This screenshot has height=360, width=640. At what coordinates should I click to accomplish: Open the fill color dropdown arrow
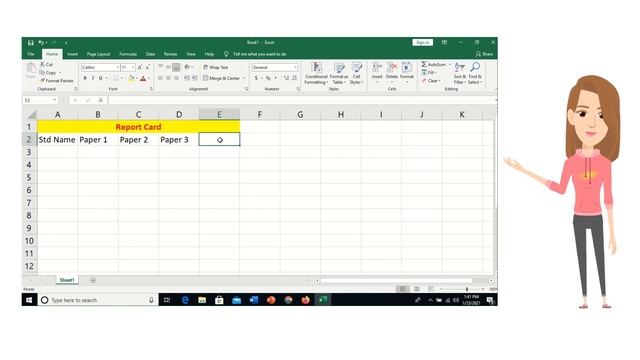click(x=137, y=78)
